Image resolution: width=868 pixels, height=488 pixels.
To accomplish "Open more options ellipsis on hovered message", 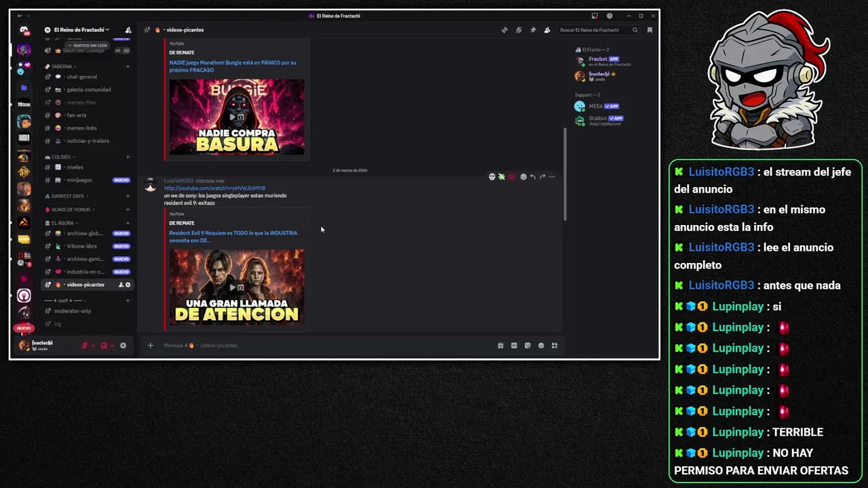I will tap(552, 177).
